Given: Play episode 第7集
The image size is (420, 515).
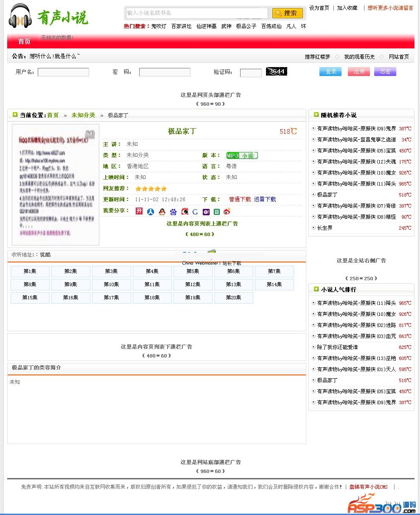Looking at the screenshot, I should (x=274, y=271).
